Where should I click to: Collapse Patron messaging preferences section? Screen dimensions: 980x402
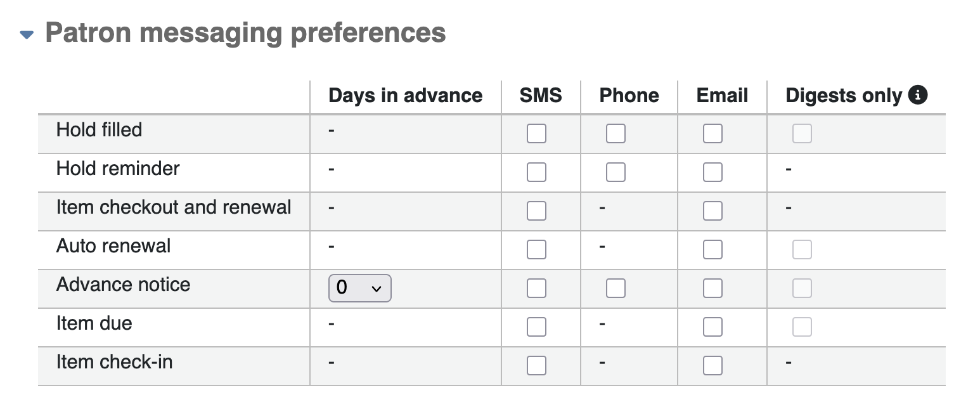[27, 35]
